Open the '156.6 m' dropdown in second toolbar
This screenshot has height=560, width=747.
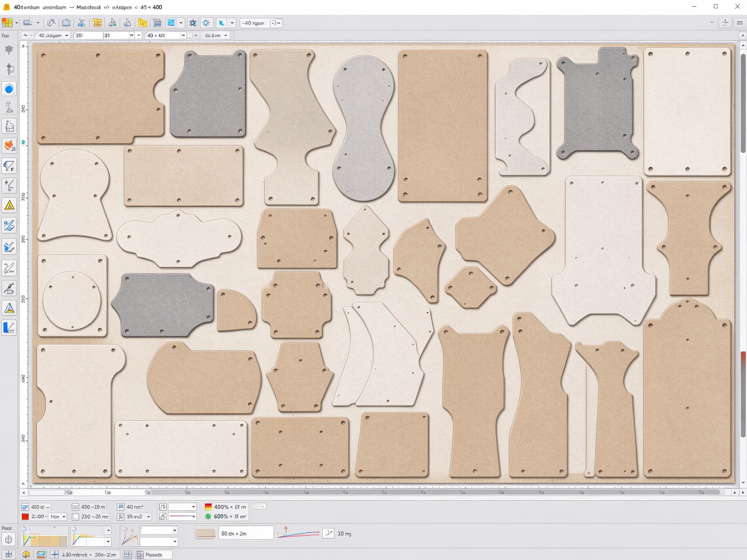(x=215, y=35)
